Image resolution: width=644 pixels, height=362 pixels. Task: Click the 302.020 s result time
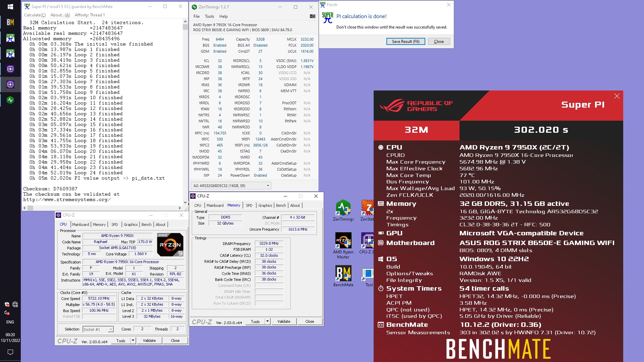(541, 130)
